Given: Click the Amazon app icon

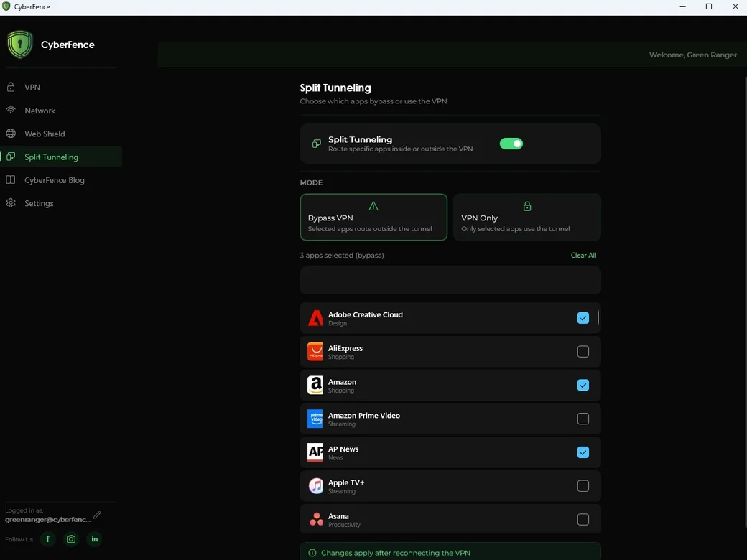Looking at the screenshot, I should [x=315, y=386].
